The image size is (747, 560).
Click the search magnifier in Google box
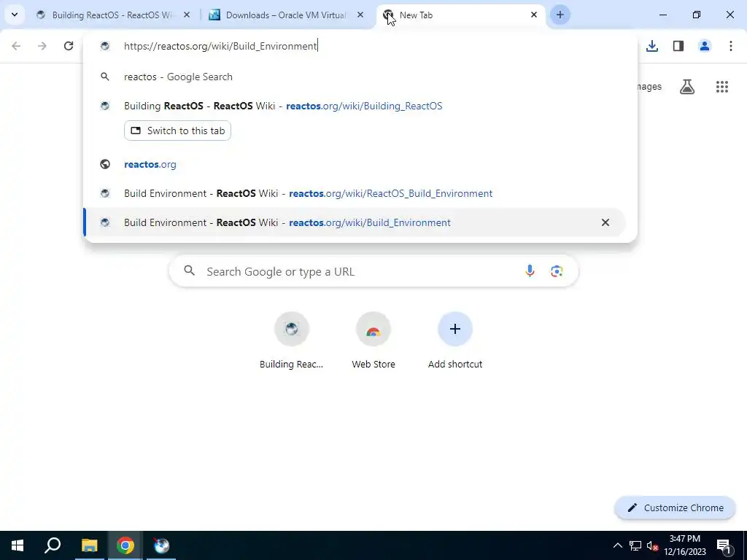click(x=189, y=271)
